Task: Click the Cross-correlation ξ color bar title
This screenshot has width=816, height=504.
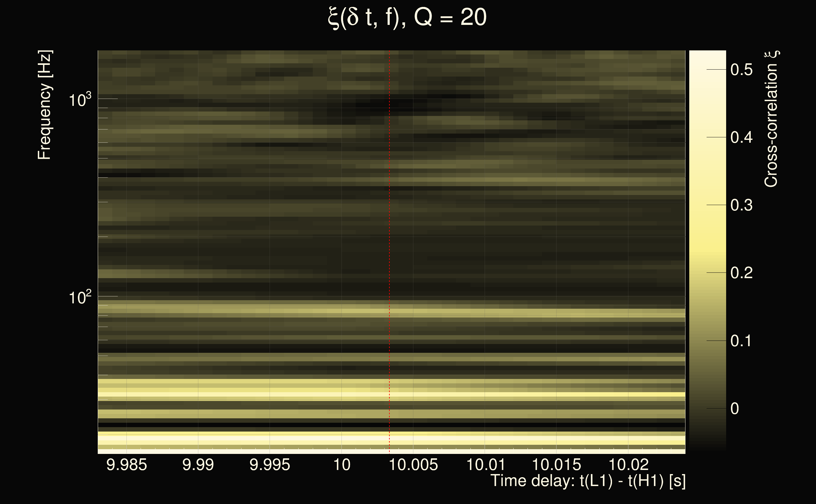Action: click(771, 119)
